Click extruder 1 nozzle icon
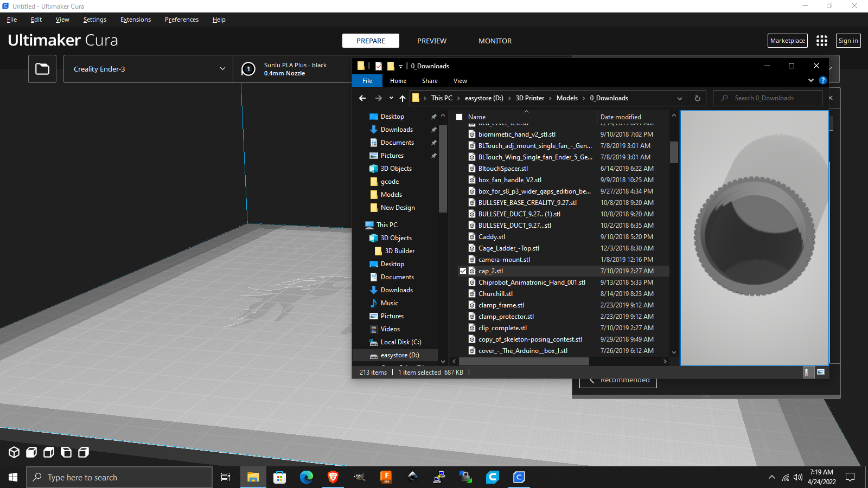This screenshot has width=868, height=488. click(x=248, y=69)
